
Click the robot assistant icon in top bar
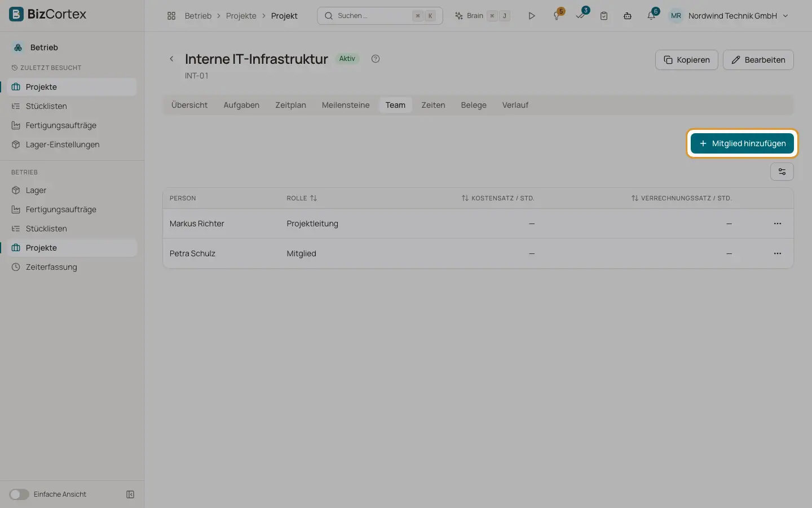click(628, 16)
